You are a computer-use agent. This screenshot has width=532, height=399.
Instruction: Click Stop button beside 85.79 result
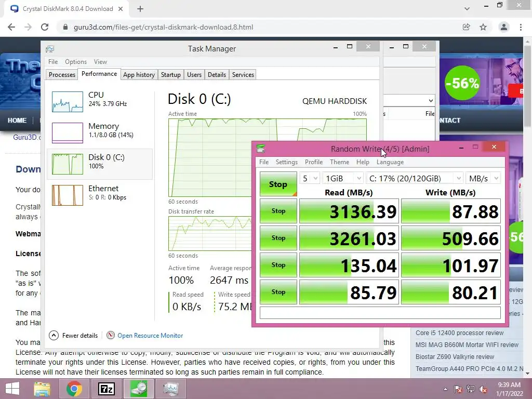click(278, 292)
